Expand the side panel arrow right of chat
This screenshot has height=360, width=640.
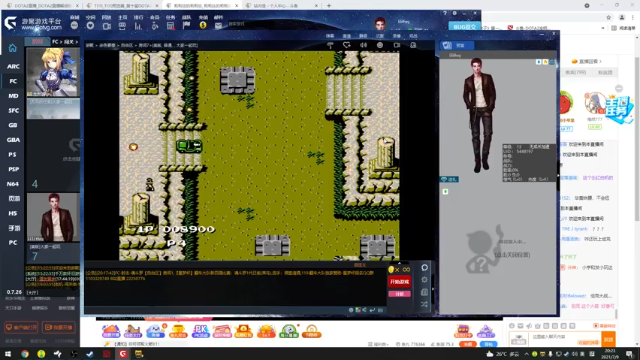point(433,289)
